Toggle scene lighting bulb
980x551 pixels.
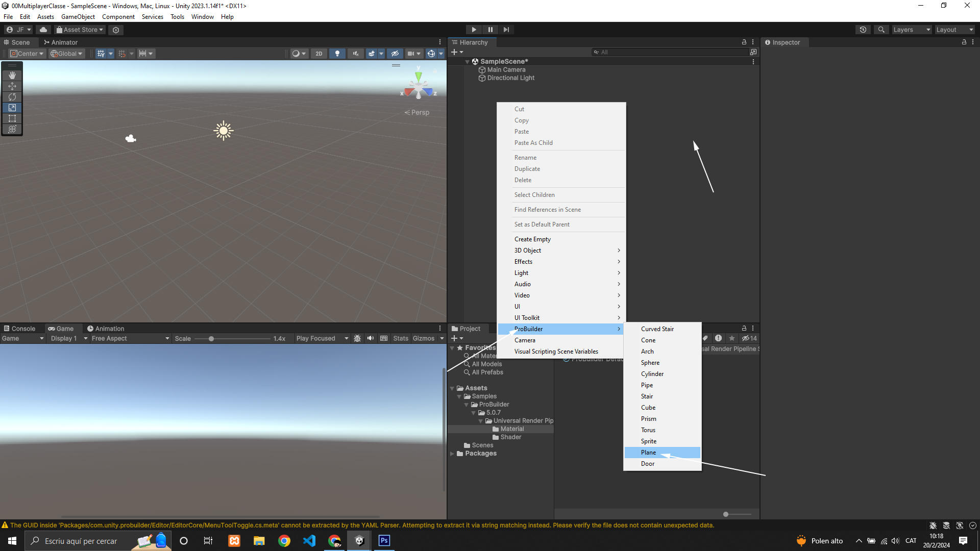(337, 54)
